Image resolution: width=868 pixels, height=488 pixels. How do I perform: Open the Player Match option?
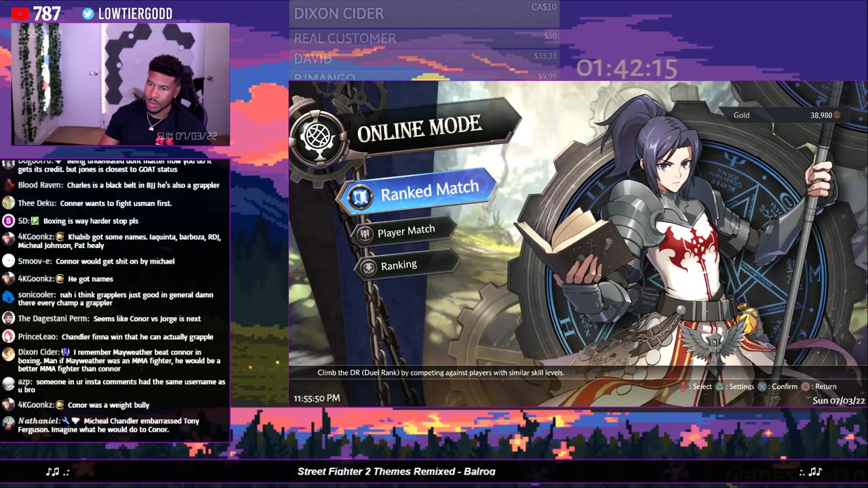405,232
